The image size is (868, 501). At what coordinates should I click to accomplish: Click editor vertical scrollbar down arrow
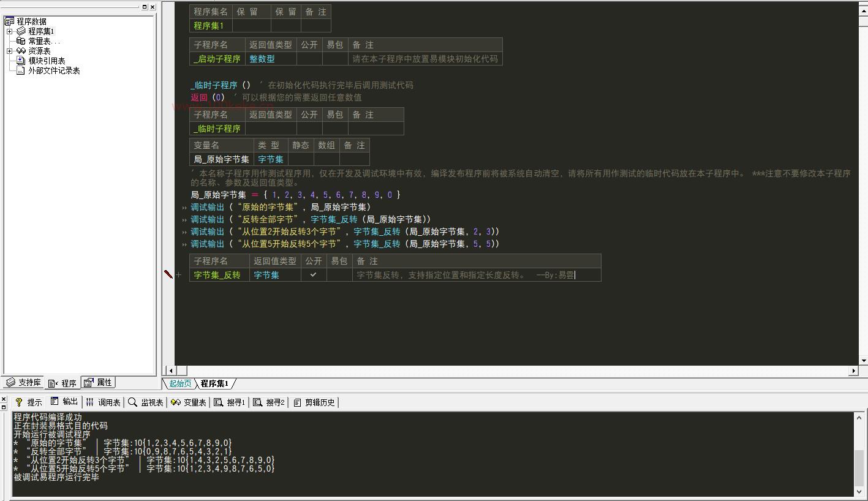coord(864,361)
